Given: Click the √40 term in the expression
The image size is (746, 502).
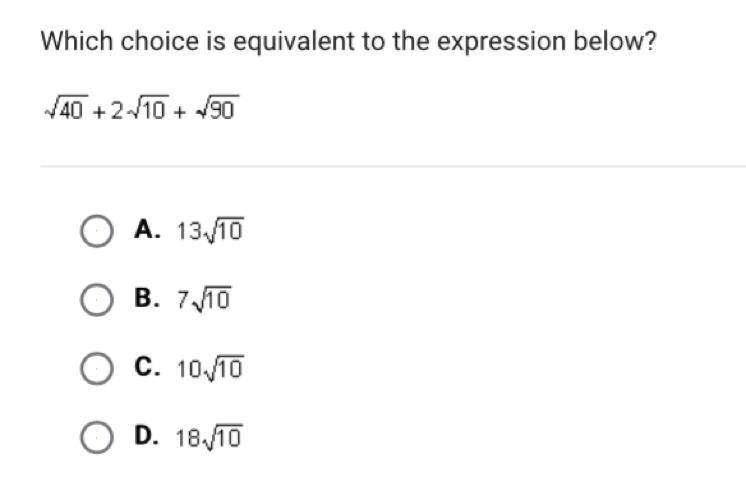Looking at the screenshot, I should coord(64,107).
